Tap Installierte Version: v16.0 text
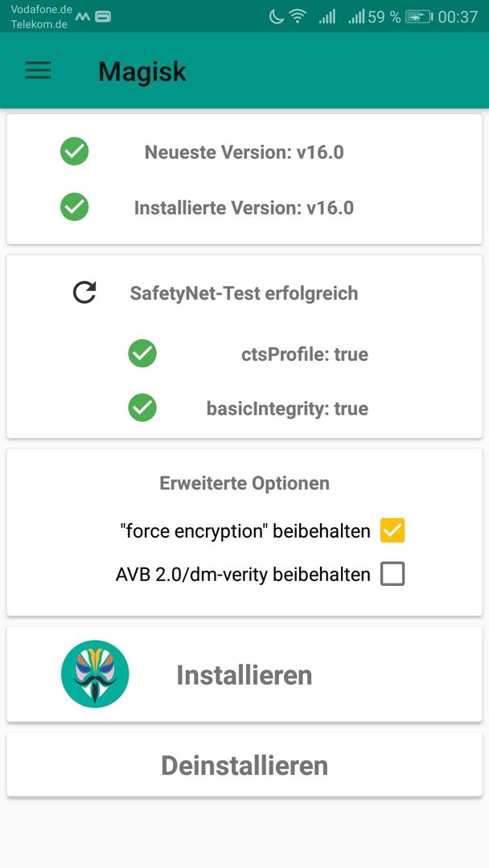The height and width of the screenshot is (868, 489). 244,207
